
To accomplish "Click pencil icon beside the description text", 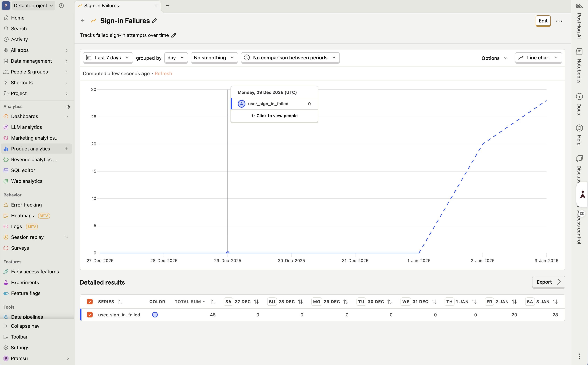I will pos(174,35).
